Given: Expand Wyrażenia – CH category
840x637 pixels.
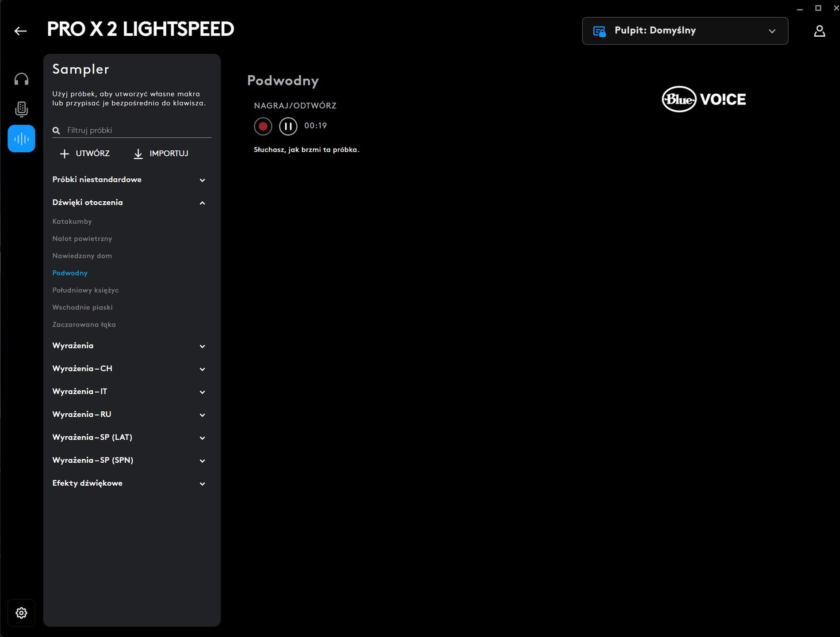Looking at the screenshot, I should (x=129, y=369).
